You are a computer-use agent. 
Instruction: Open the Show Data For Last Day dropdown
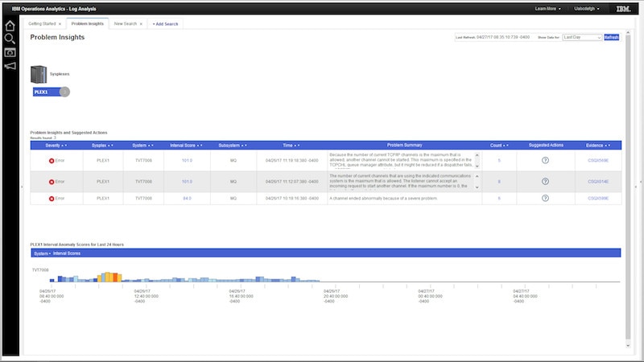582,37
